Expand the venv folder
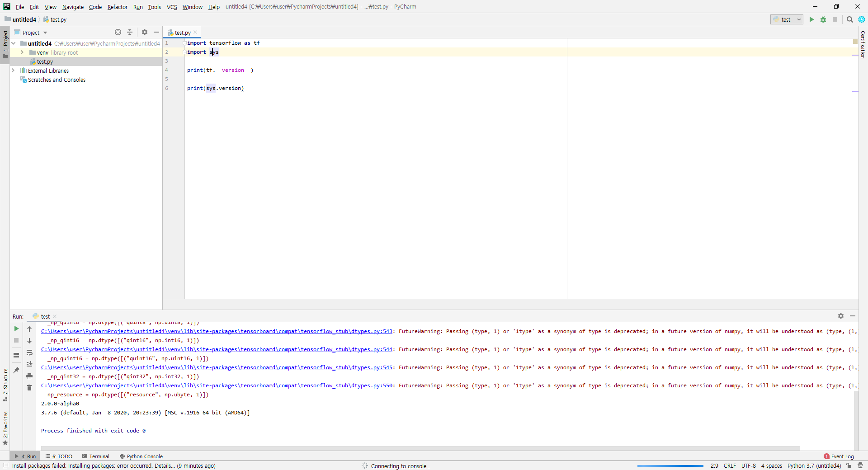This screenshot has height=470, width=868. pyautogui.click(x=22, y=52)
